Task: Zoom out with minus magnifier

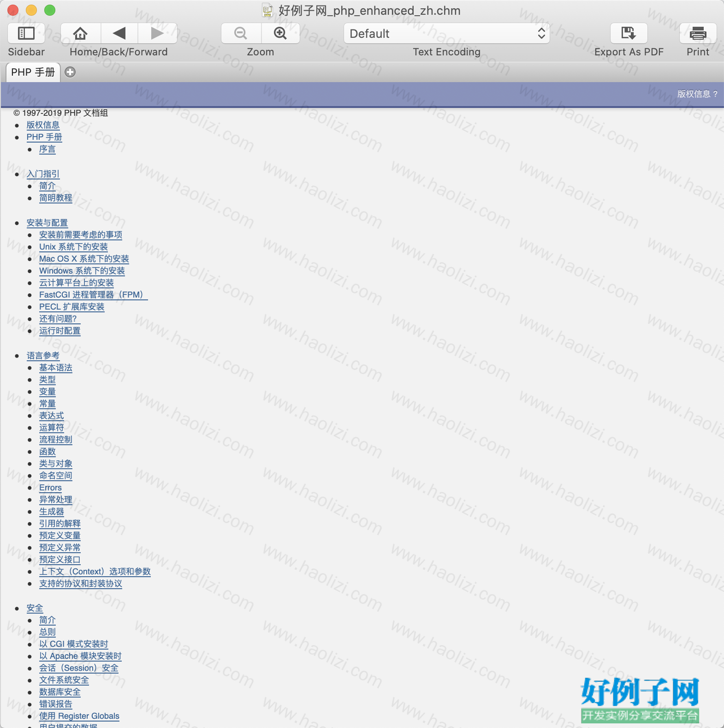Action: [x=241, y=33]
